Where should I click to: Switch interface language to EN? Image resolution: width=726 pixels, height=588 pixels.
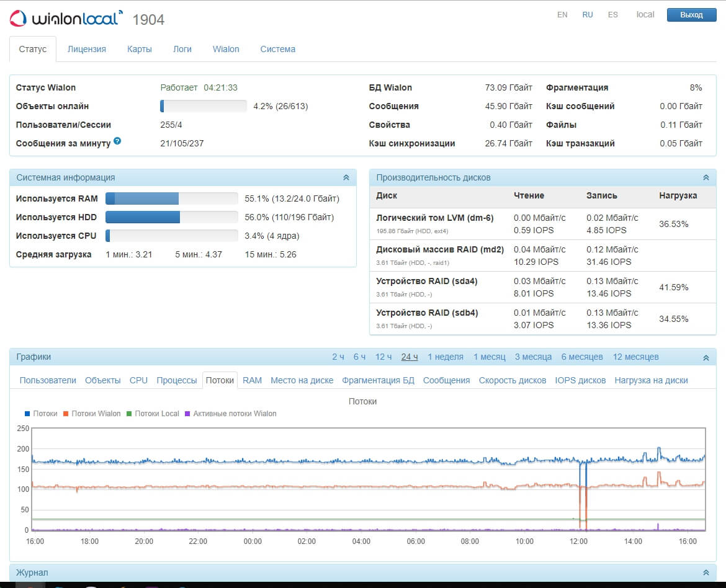(x=562, y=15)
